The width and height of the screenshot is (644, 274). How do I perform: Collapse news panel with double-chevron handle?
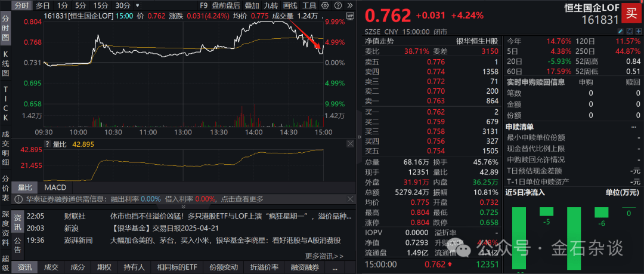click(184, 207)
